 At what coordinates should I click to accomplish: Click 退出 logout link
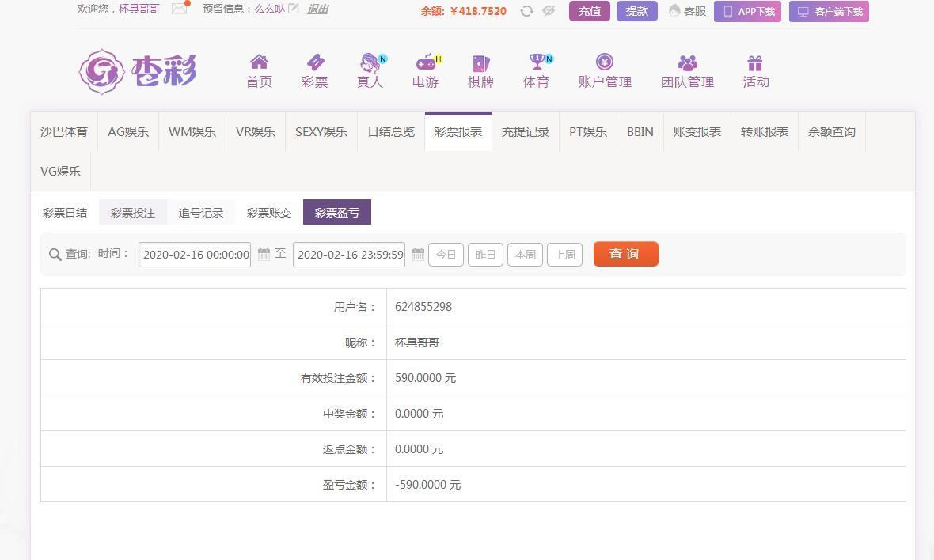coord(317,9)
